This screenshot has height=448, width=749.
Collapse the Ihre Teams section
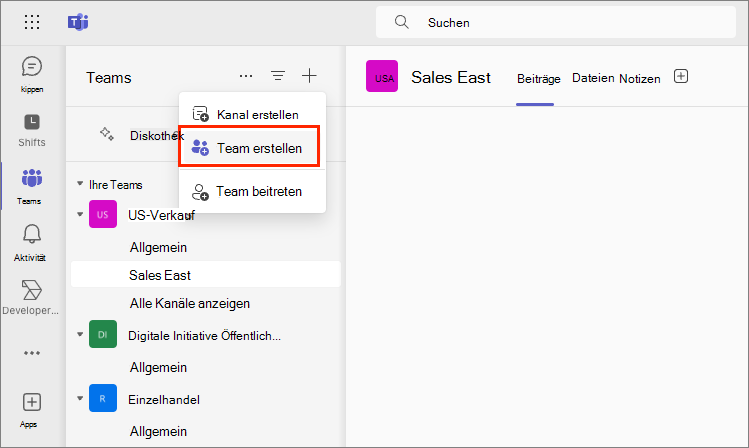tap(80, 183)
